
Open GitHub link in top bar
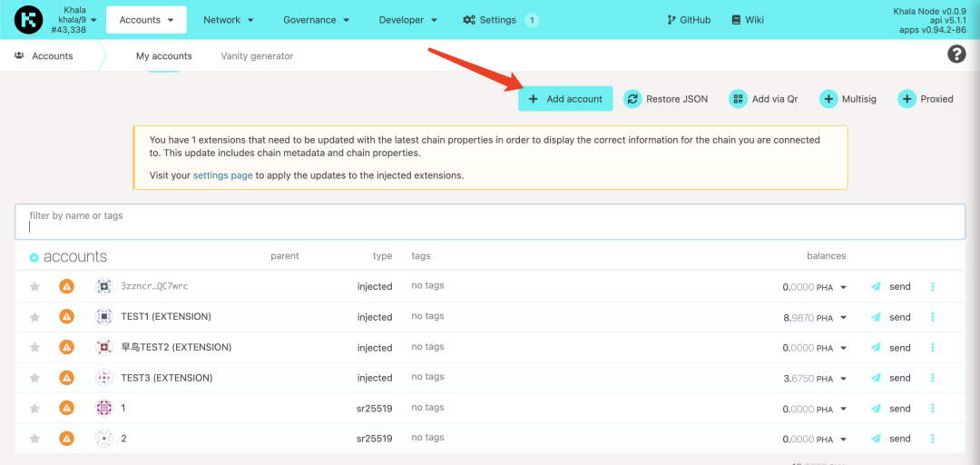click(x=688, y=20)
